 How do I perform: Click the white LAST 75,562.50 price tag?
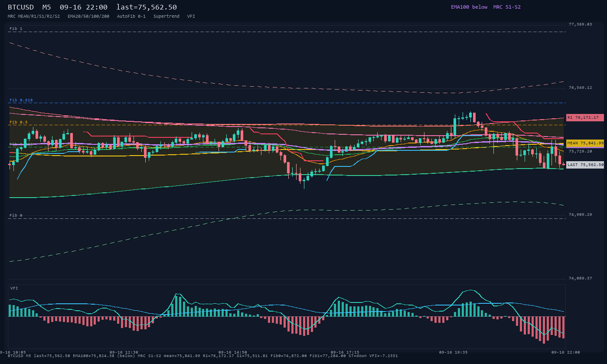(x=585, y=165)
